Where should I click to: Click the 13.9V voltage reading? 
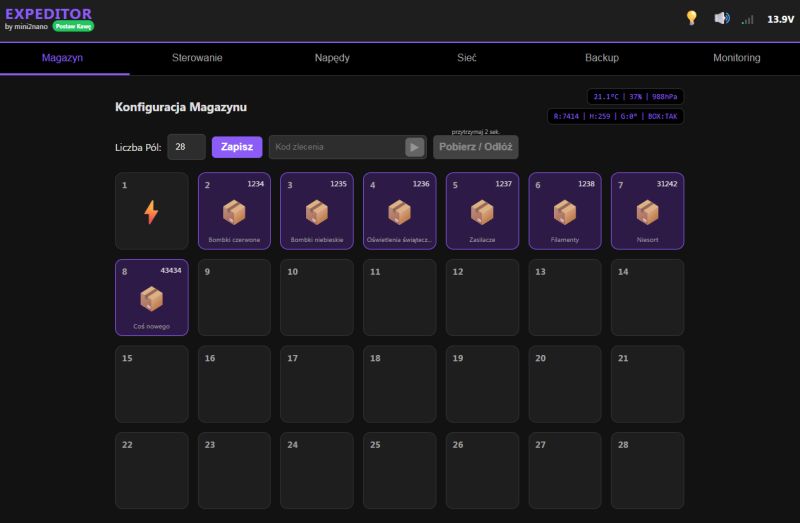pyautogui.click(x=781, y=19)
